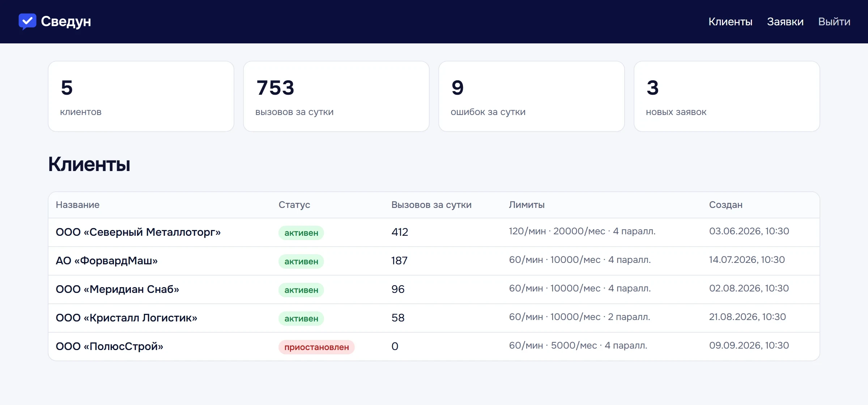Image resolution: width=868 pixels, height=405 pixels.
Task: Click the Сведун checkmark logo icon
Action: 27,22
